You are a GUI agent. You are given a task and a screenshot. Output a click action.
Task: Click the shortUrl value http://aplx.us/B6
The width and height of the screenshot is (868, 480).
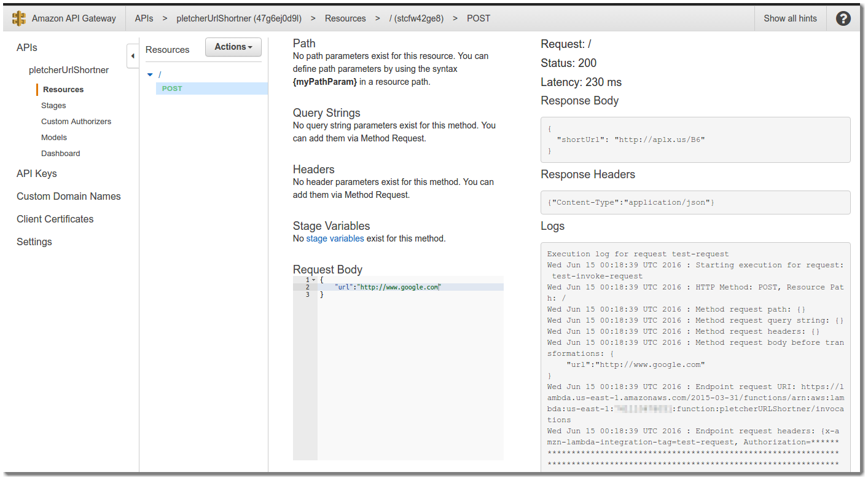660,140
